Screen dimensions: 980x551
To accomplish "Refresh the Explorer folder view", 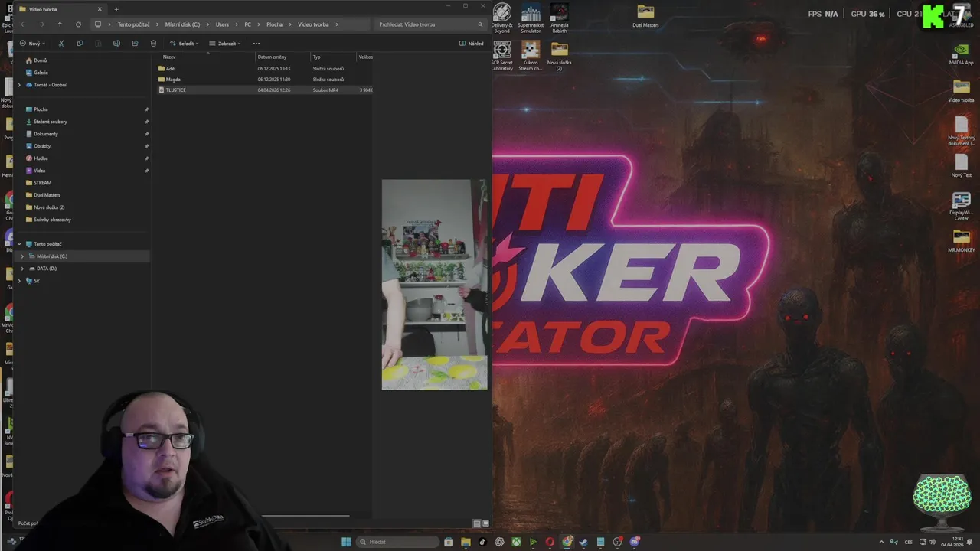I will (x=78, y=24).
